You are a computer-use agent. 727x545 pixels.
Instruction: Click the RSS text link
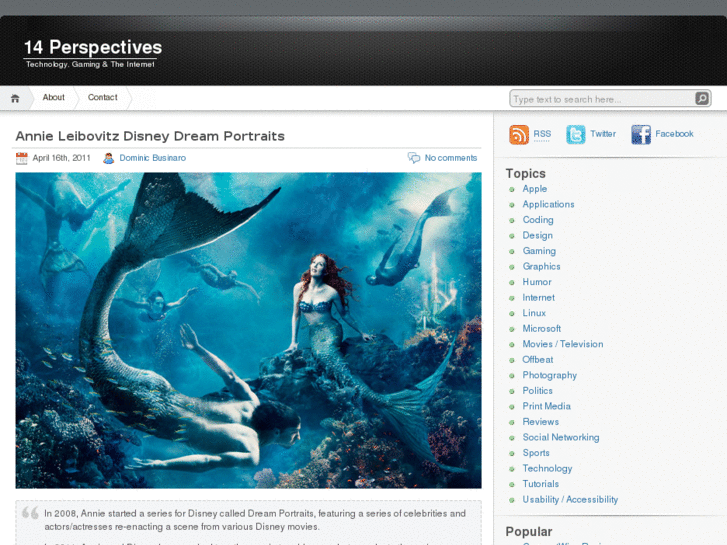(542, 134)
